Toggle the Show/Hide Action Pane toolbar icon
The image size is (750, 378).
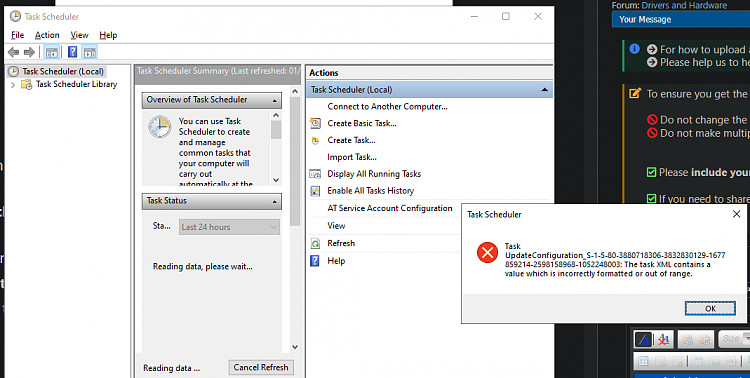pyautogui.click(x=89, y=52)
